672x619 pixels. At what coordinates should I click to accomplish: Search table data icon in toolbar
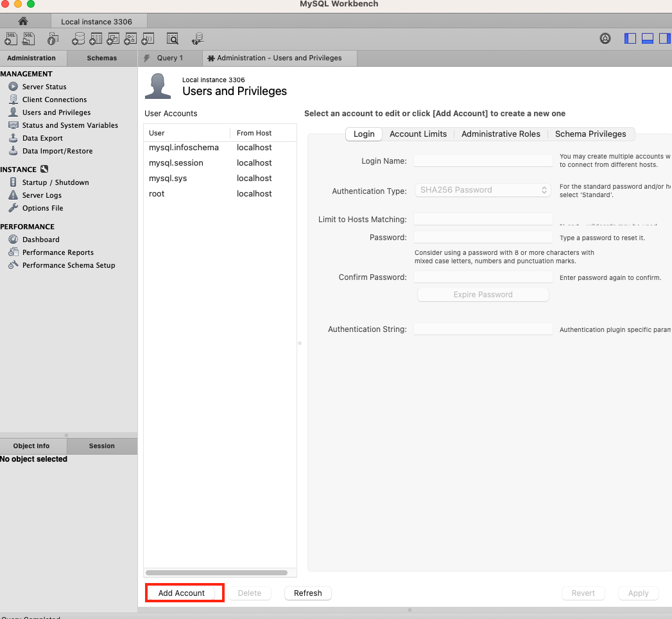[172, 39]
